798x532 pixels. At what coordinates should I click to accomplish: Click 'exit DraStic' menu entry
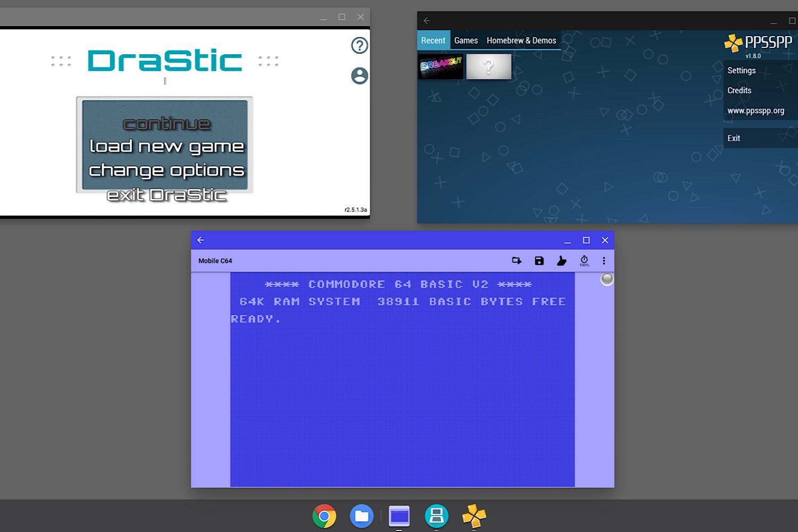(x=167, y=195)
